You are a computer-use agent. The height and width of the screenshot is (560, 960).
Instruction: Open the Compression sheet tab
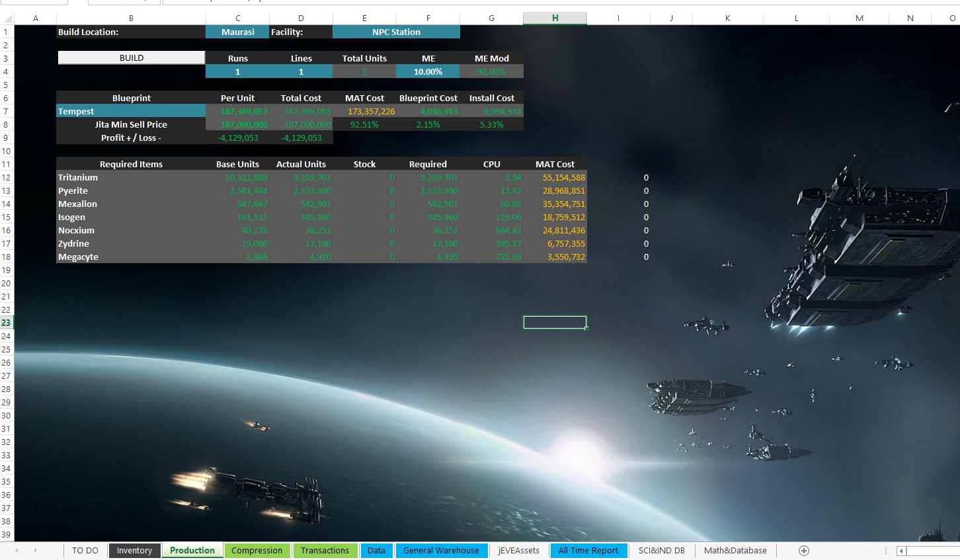(x=257, y=551)
